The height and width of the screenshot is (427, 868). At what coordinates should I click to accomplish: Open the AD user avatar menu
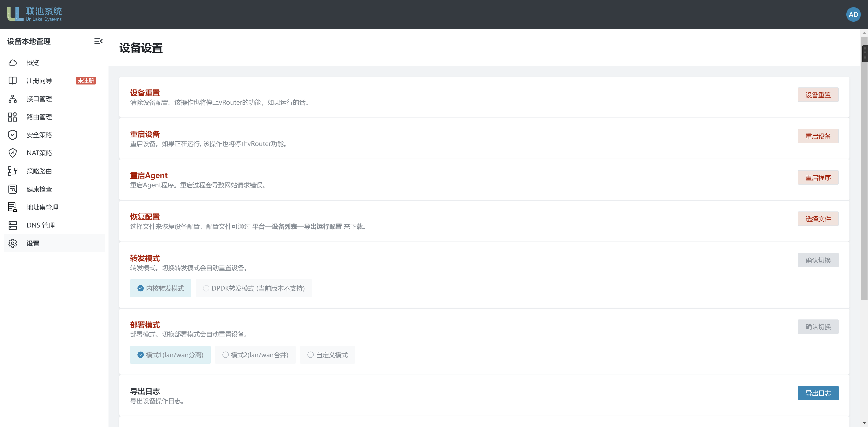[x=853, y=14]
